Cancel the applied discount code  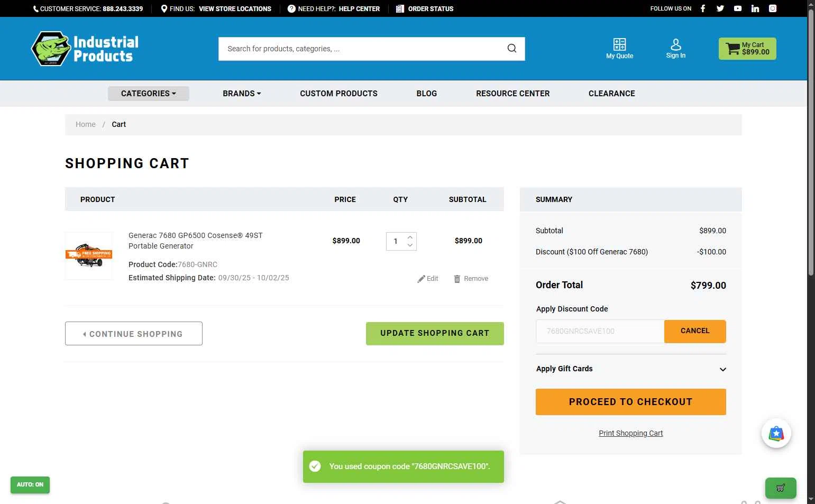(695, 331)
